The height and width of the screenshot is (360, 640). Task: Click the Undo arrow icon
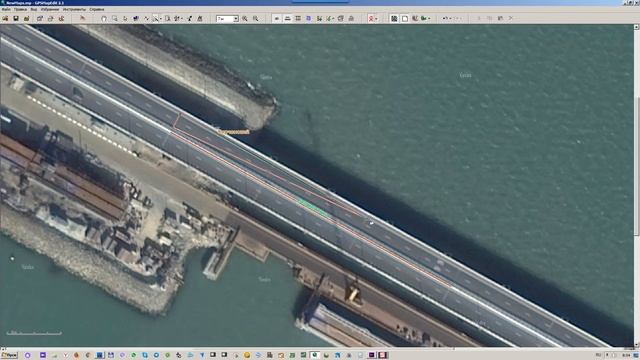click(x=445, y=18)
